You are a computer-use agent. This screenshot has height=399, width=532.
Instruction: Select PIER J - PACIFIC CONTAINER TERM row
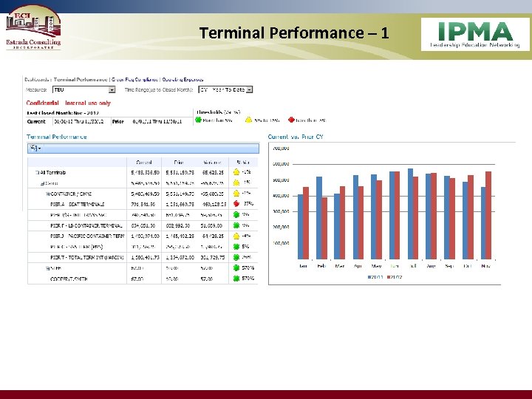143,236
